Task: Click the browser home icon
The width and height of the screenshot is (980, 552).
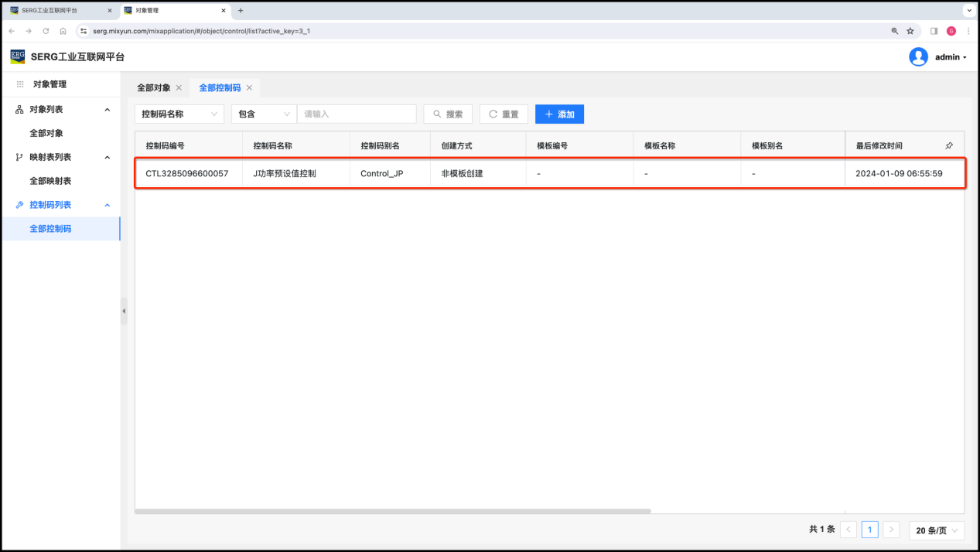Action: [63, 31]
